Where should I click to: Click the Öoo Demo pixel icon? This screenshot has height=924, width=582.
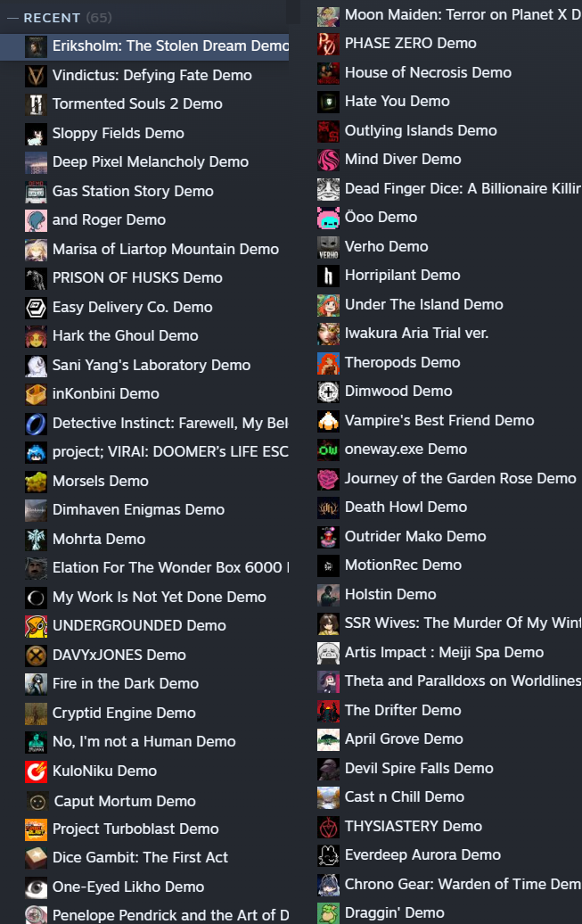click(328, 218)
